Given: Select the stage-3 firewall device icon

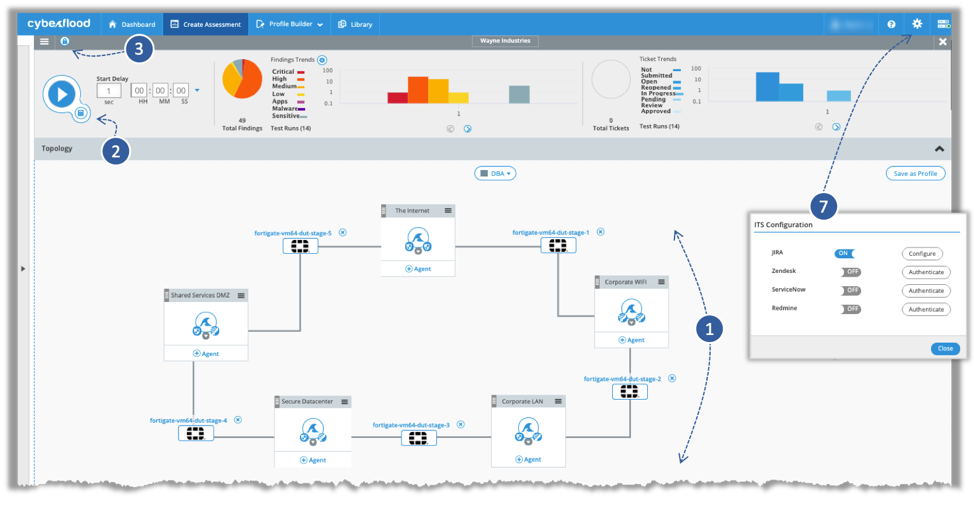Looking at the screenshot, I should pyautogui.click(x=418, y=439).
